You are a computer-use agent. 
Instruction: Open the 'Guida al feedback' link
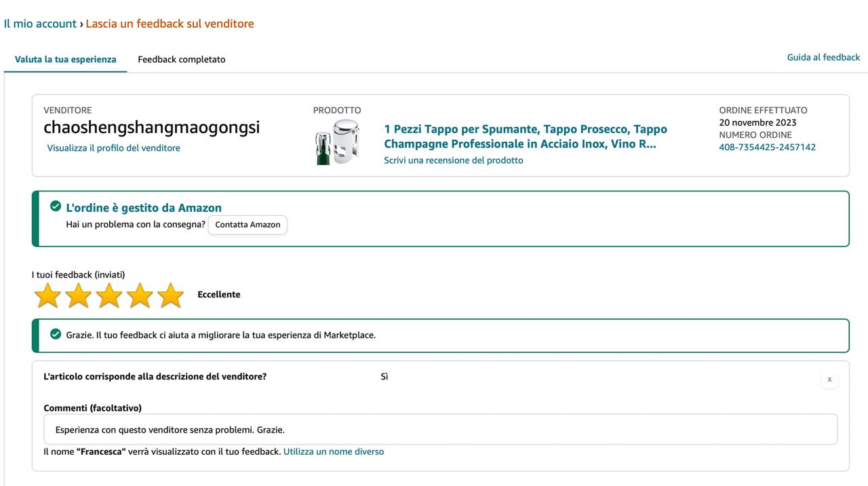(823, 57)
